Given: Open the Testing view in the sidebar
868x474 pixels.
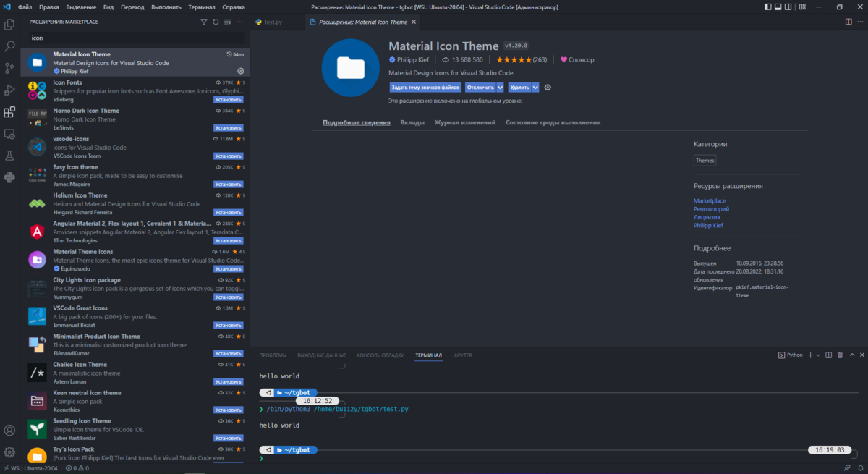Looking at the screenshot, I should point(9,156).
